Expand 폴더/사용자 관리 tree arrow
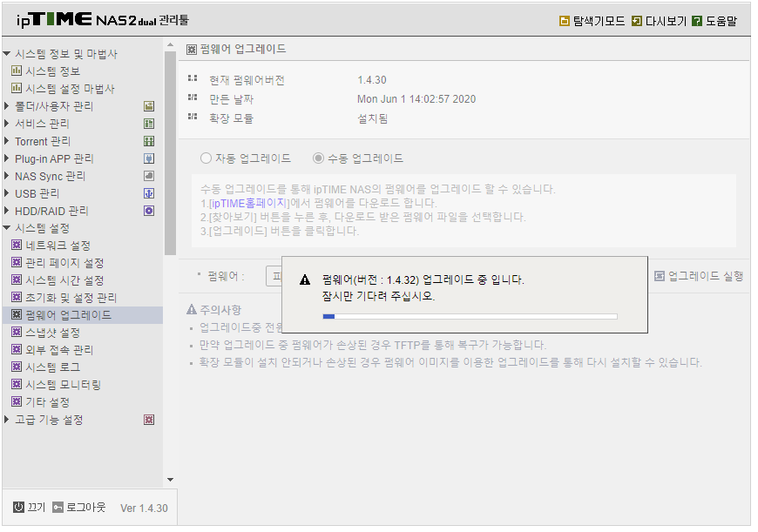This screenshot has height=532, width=758. point(6,106)
